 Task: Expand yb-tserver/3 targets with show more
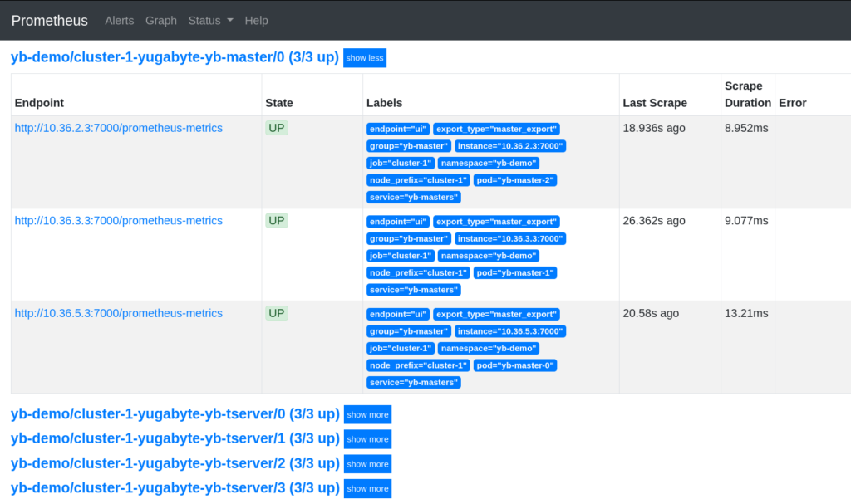click(367, 488)
